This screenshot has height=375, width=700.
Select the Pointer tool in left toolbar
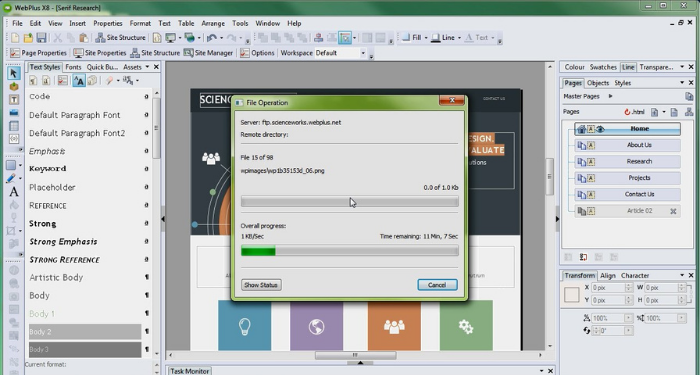pyautogui.click(x=14, y=73)
